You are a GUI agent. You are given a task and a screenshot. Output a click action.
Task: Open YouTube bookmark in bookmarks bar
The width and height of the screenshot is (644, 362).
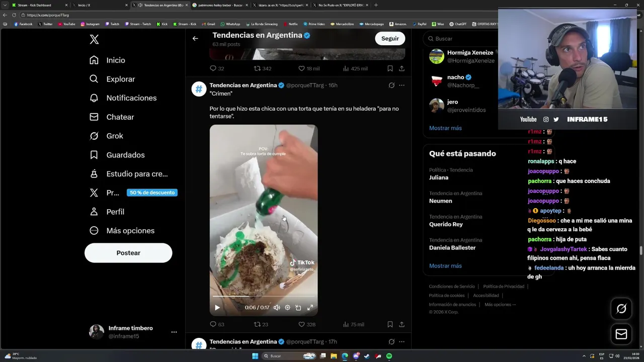click(x=66, y=24)
